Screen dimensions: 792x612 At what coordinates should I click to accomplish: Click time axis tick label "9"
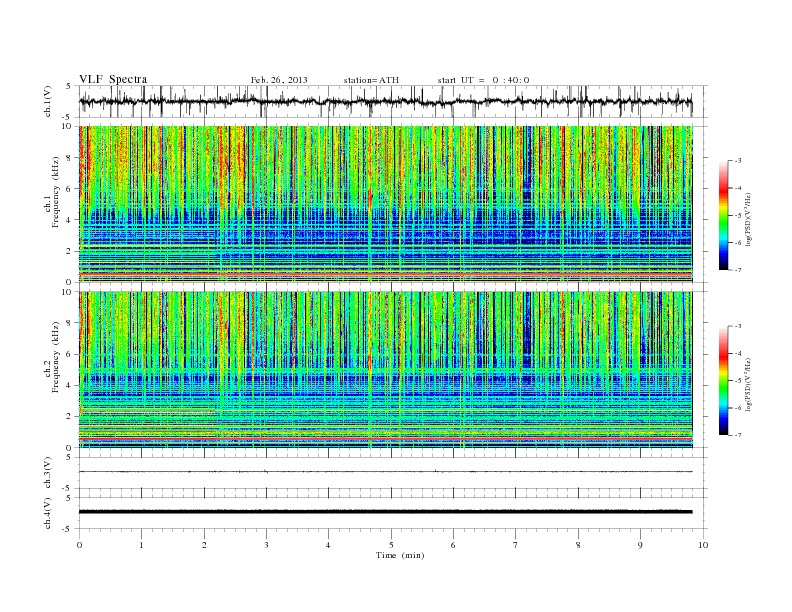640,545
